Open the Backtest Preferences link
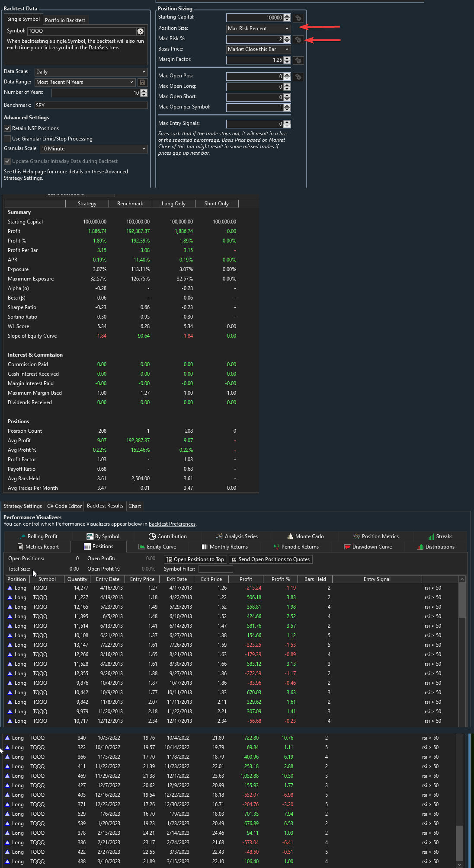The width and height of the screenshot is (474, 868). [172, 524]
